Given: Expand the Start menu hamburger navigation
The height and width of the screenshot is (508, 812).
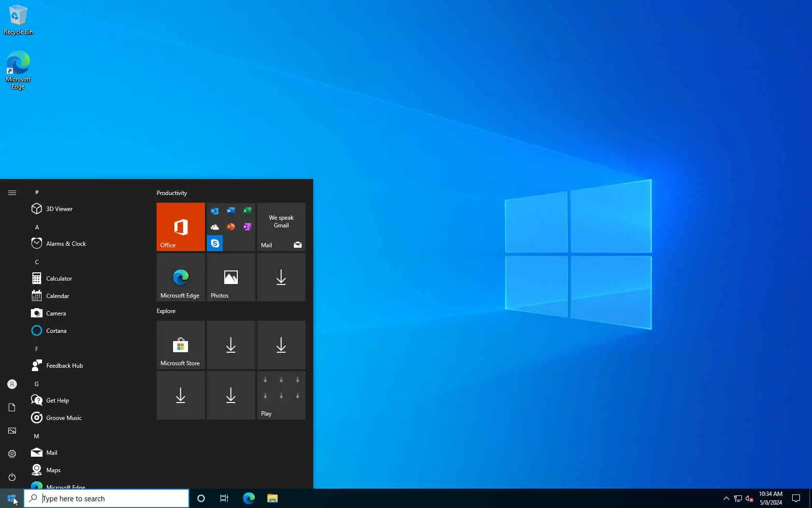Looking at the screenshot, I should tap(12, 193).
